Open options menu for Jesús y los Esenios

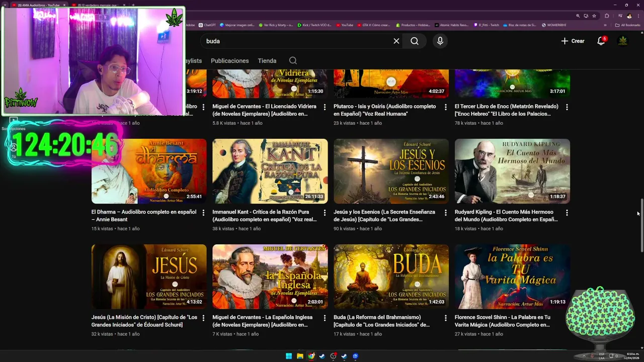click(x=445, y=213)
